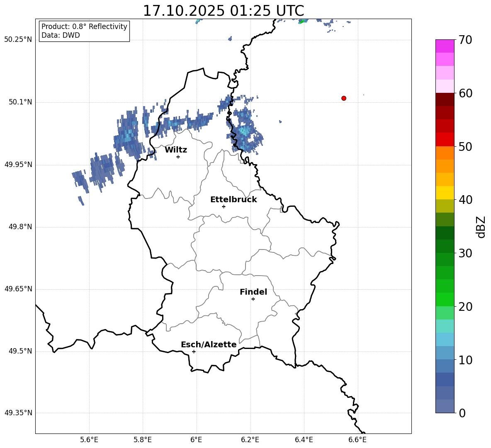Click the 5.6°E longitude label
The image size is (491, 448).
pyautogui.click(x=89, y=440)
